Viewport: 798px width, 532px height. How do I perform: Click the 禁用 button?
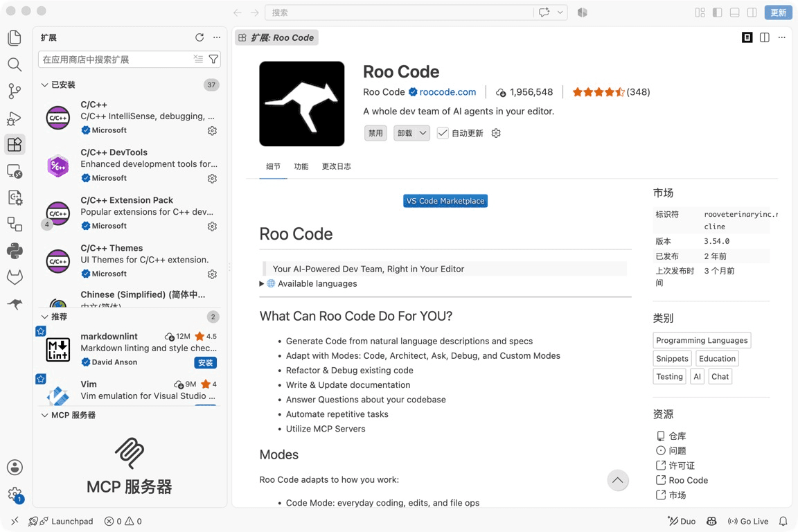click(x=375, y=133)
